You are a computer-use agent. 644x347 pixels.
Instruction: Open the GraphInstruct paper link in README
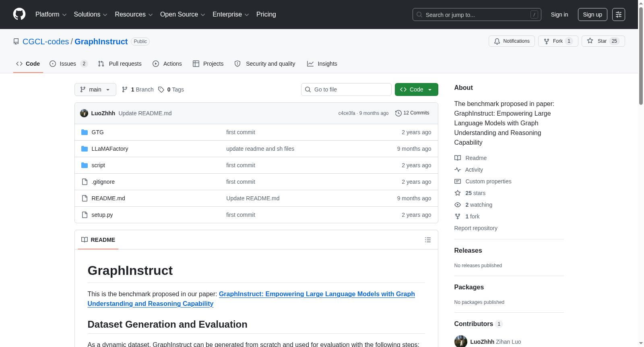pyautogui.click(x=251, y=299)
